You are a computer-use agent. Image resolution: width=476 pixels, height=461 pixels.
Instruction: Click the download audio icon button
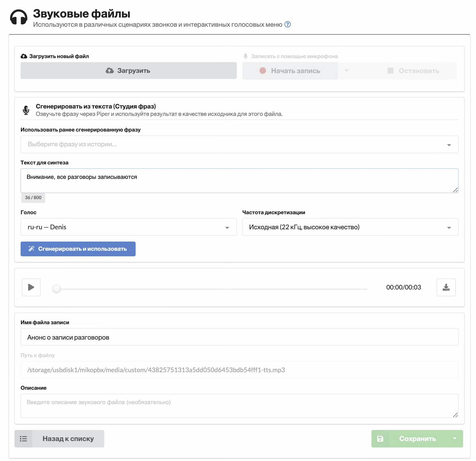pos(446,287)
